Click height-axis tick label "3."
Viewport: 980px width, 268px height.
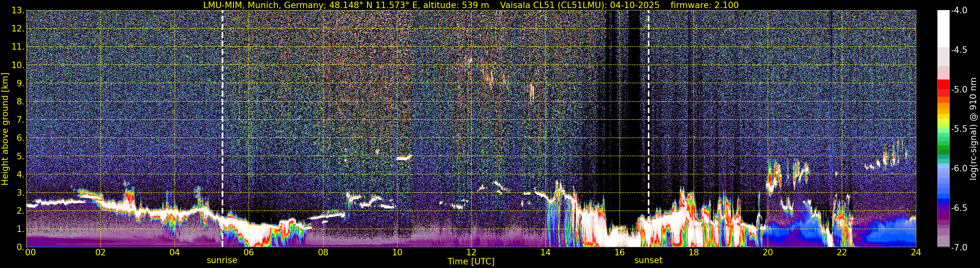click(20, 193)
